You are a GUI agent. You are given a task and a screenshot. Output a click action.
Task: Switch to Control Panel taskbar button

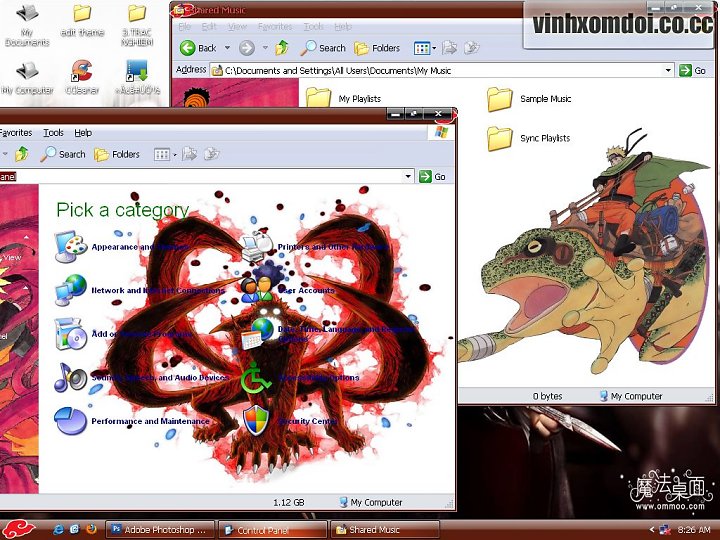pos(273,529)
